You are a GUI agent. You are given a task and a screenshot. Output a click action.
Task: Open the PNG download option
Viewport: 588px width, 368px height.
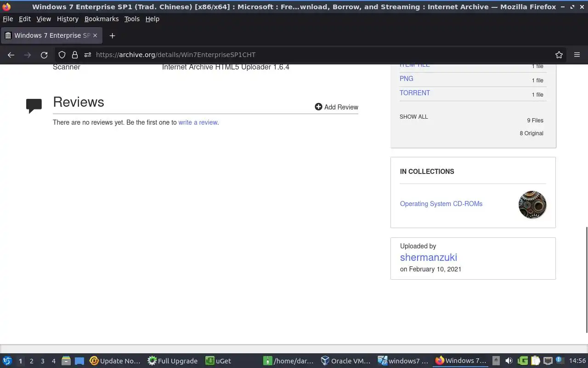407,79
